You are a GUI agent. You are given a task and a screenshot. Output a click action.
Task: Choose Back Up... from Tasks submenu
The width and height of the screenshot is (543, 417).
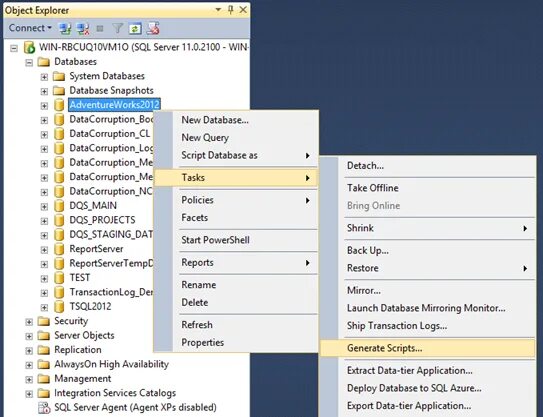point(427,250)
